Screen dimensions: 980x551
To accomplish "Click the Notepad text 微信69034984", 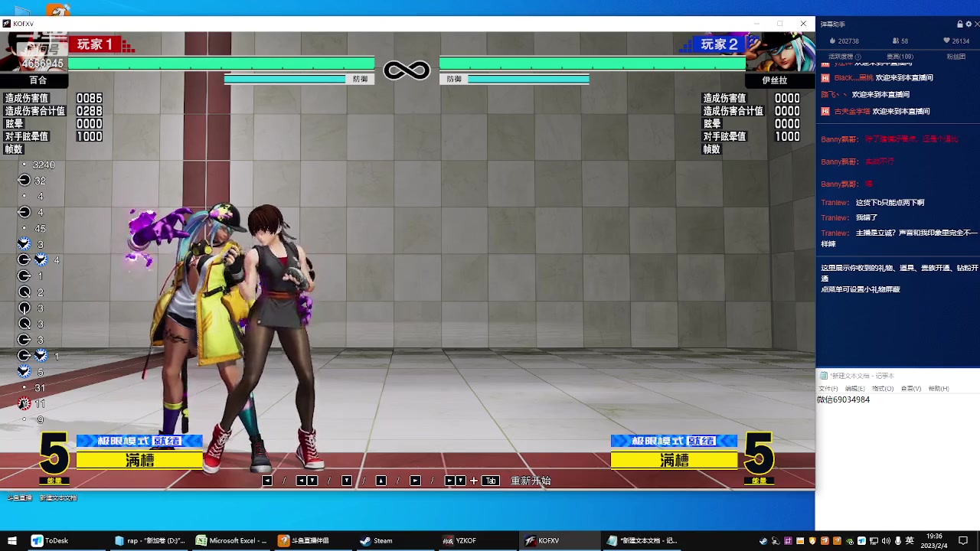I will click(x=843, y=400).
